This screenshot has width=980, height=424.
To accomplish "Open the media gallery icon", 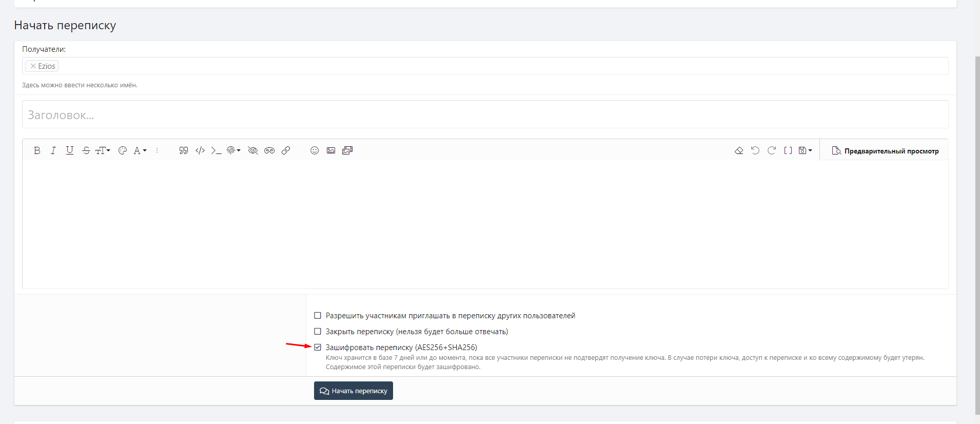I will [x=347, y=150].
